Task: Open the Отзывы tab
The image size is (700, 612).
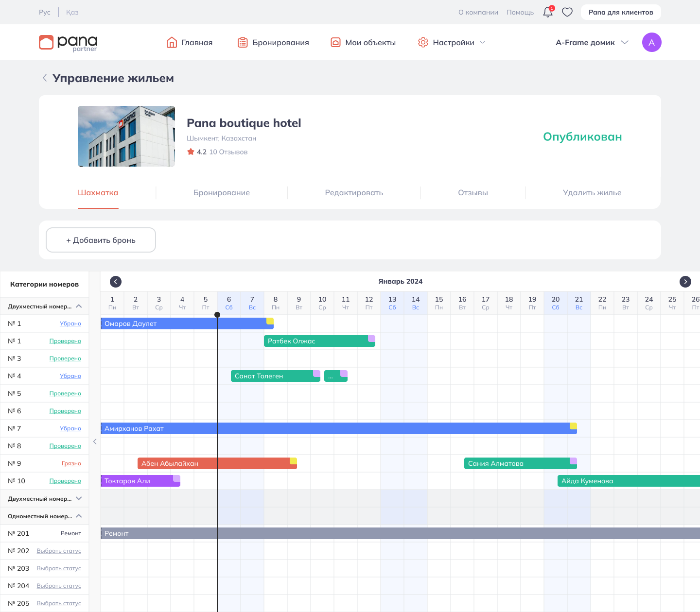Action: (472, 193)
